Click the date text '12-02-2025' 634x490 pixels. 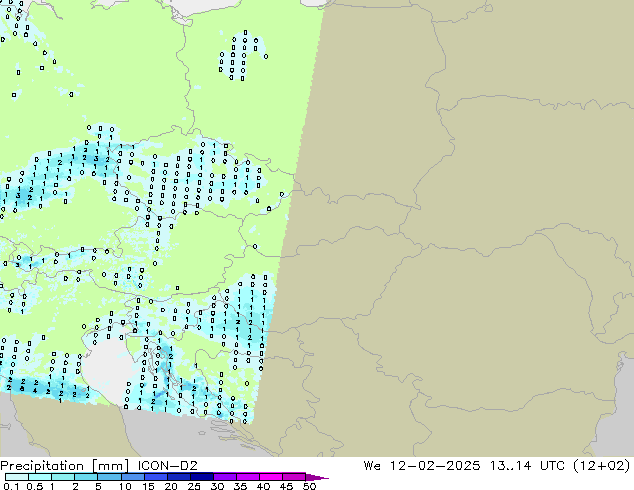[435, 466]
